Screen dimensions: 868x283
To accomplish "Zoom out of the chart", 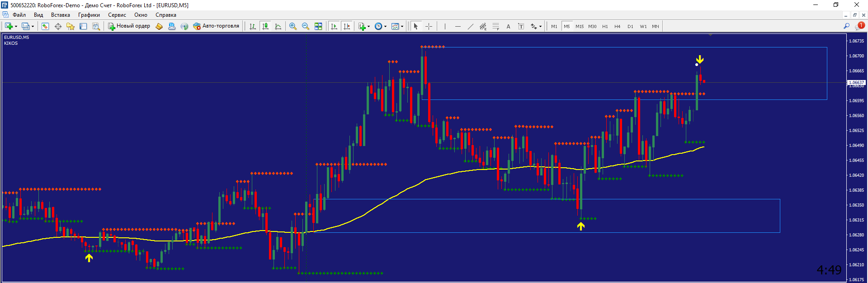I will click(x=306, y=26).
